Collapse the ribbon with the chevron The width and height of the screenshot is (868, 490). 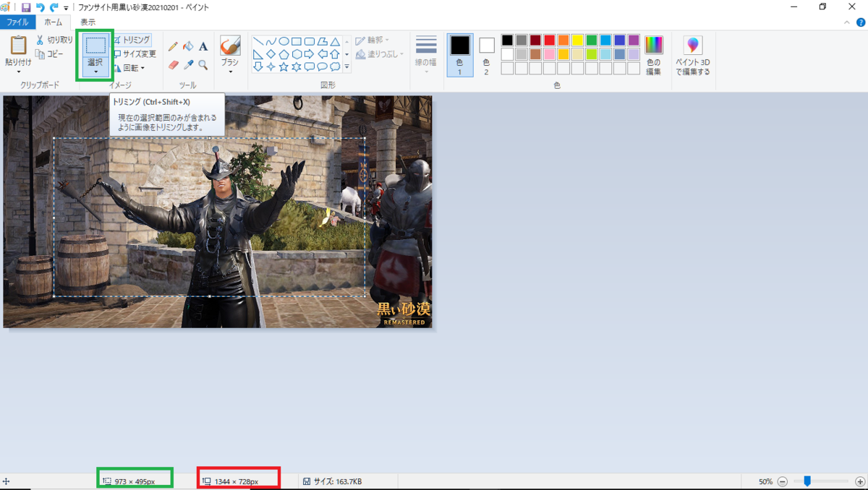tap(848, 22)
